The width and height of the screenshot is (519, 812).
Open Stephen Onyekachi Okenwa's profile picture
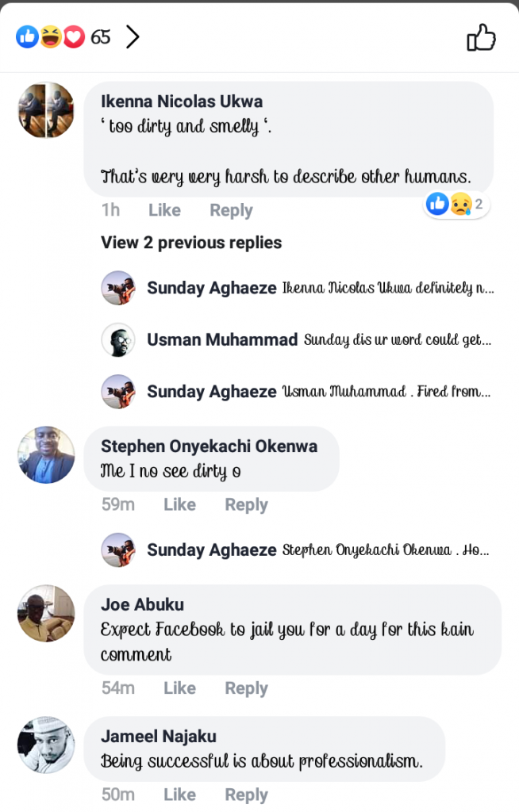(46, 455)
